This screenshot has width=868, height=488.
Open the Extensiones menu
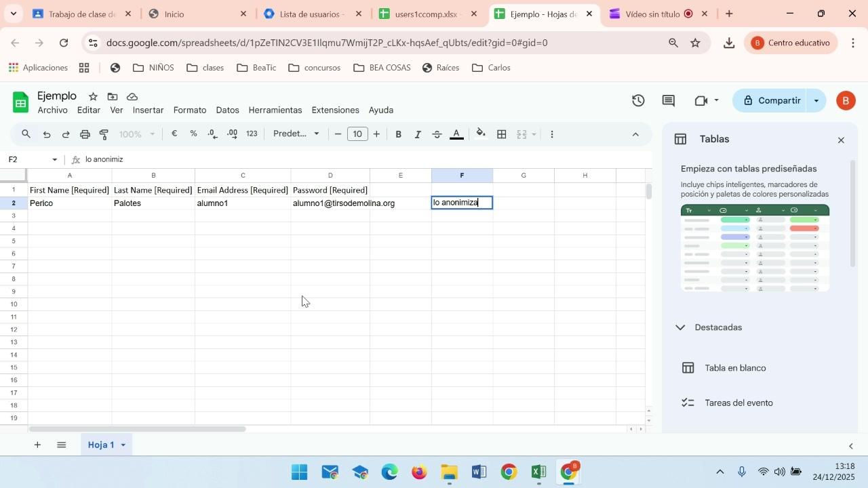[x=335, y=110]
